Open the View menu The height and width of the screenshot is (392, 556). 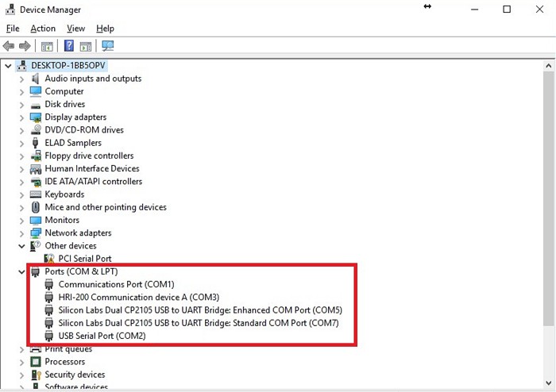[x=75, y=29]
